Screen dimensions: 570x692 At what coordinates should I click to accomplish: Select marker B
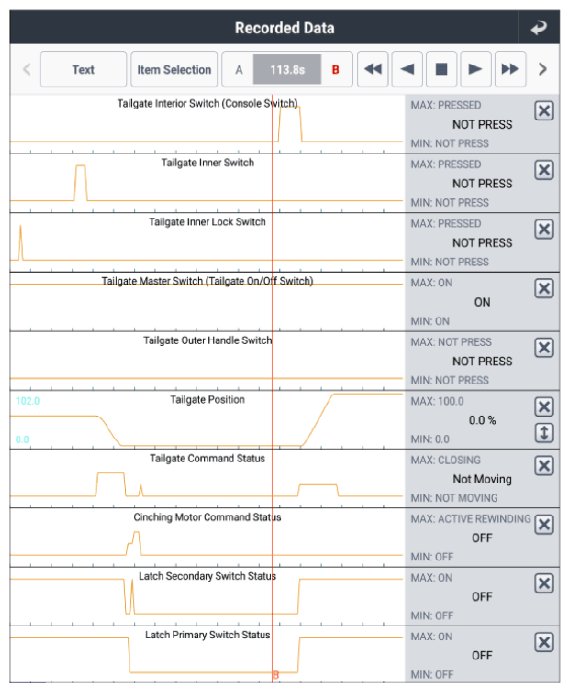[335, 70]
